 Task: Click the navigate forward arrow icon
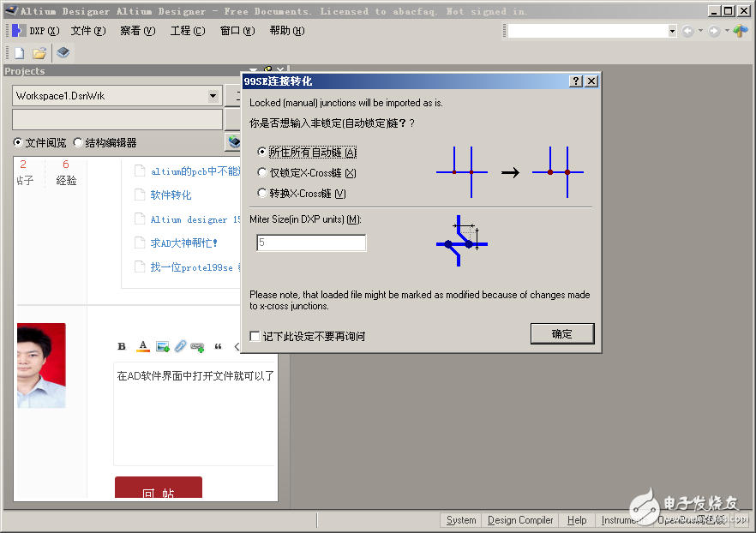click(714, 32)
